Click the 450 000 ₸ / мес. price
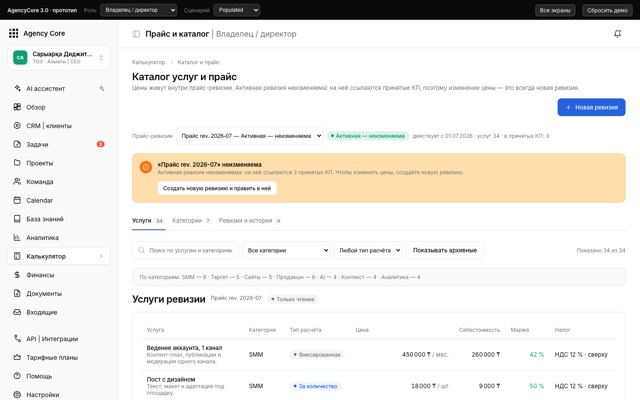This screenshot has width=640, height=400. click(425, 355)
